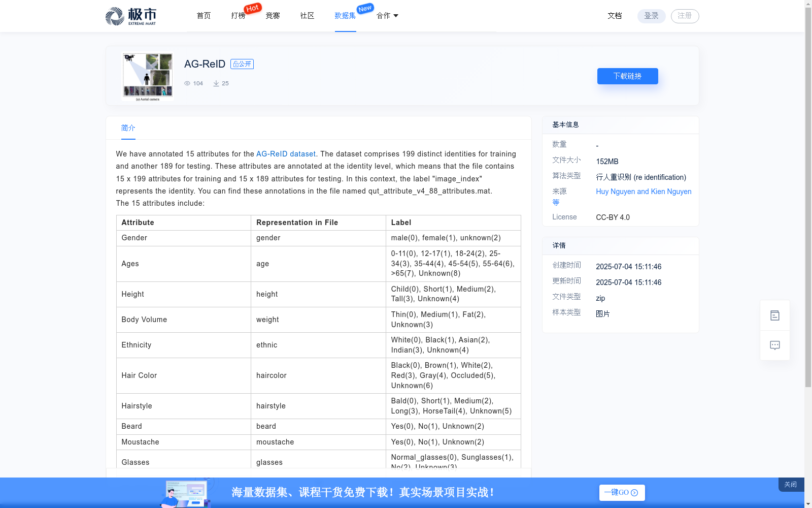This screenshot has height=508, width=812.
Task: Open the 打榜 menu item
Action: click(238, 16)
